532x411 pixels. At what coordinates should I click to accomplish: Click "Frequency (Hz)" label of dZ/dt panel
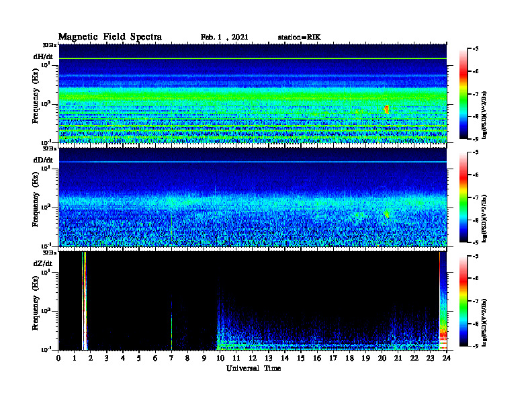(x=36, y=303)
